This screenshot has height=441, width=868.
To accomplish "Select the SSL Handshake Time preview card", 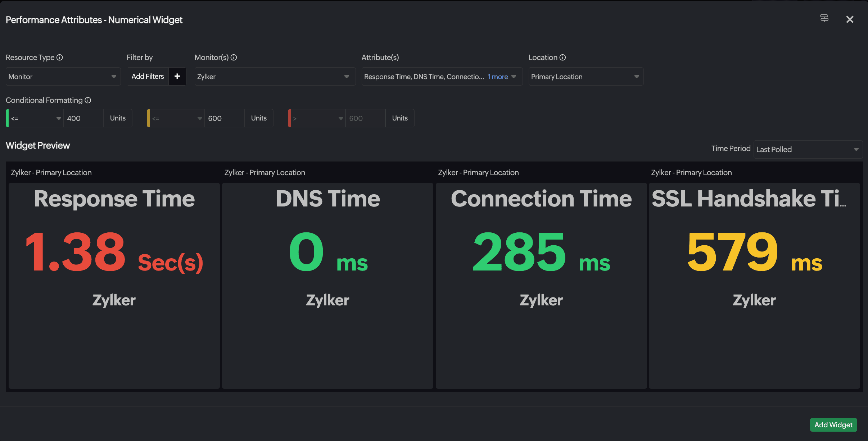I will click(754, 286).
